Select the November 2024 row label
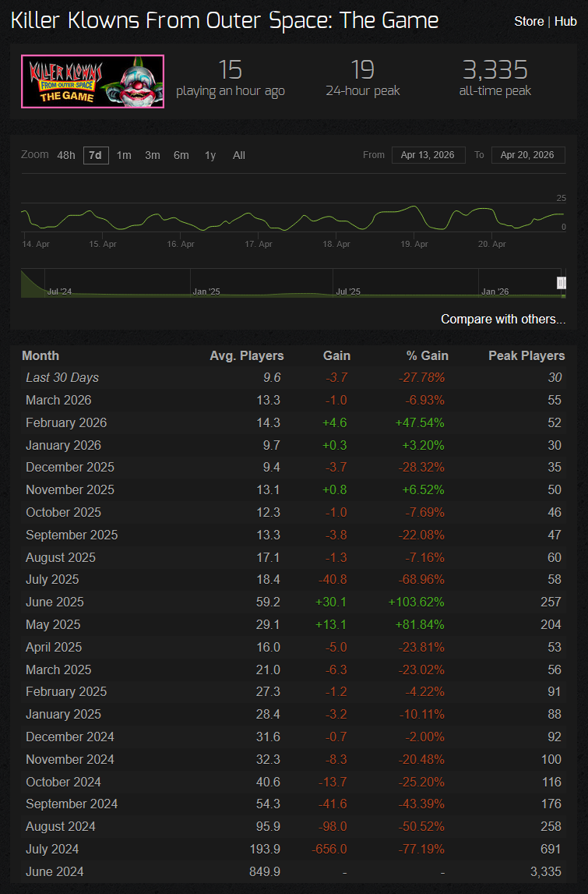 click(70, 759)
